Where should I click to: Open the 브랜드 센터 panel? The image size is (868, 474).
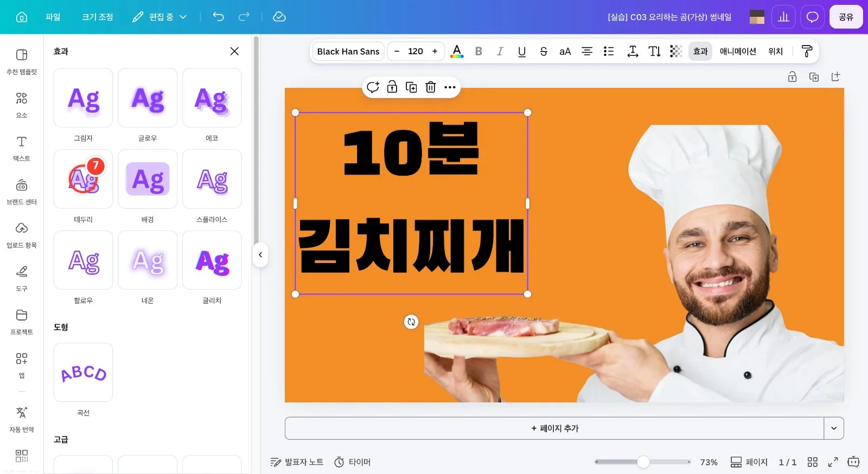tap(22, 191)
